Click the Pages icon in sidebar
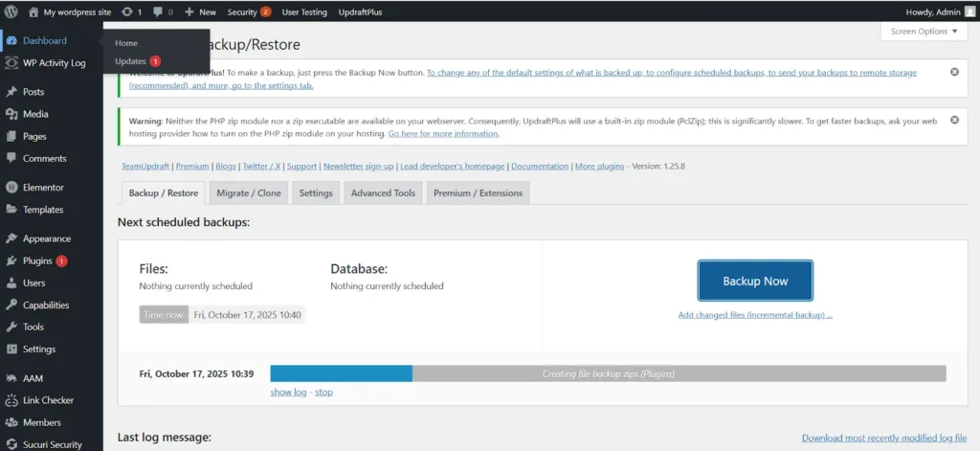 point(11,136)
